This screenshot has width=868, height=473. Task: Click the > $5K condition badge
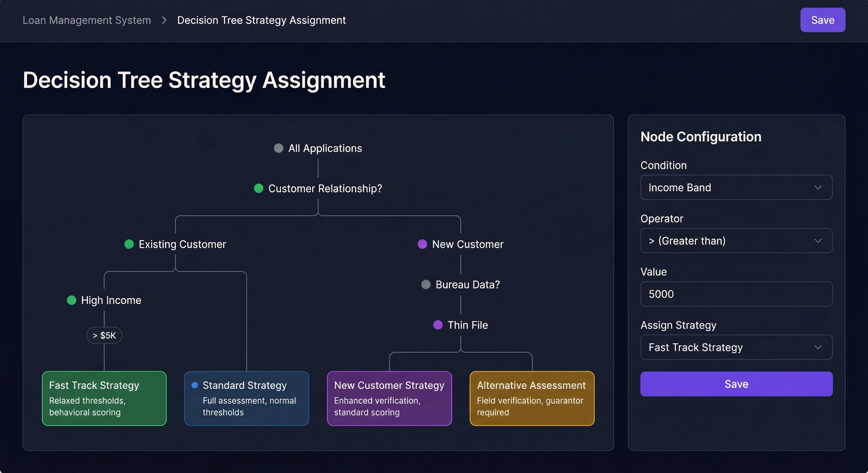(104, 335)
